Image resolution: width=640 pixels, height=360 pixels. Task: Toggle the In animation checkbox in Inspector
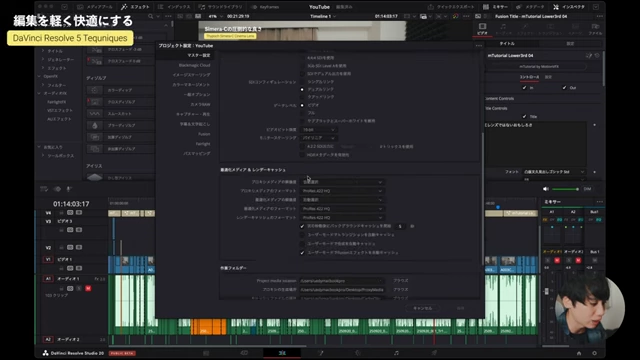[524, 88]
